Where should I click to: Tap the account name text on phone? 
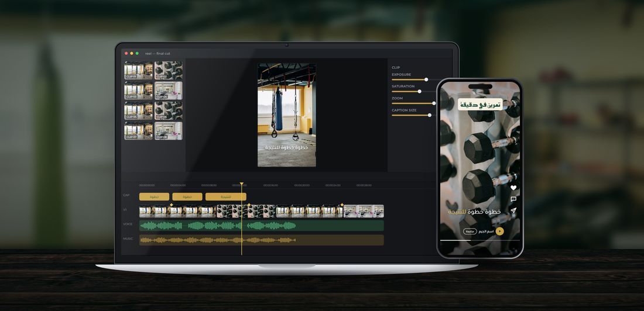click(x=486, y=231)
